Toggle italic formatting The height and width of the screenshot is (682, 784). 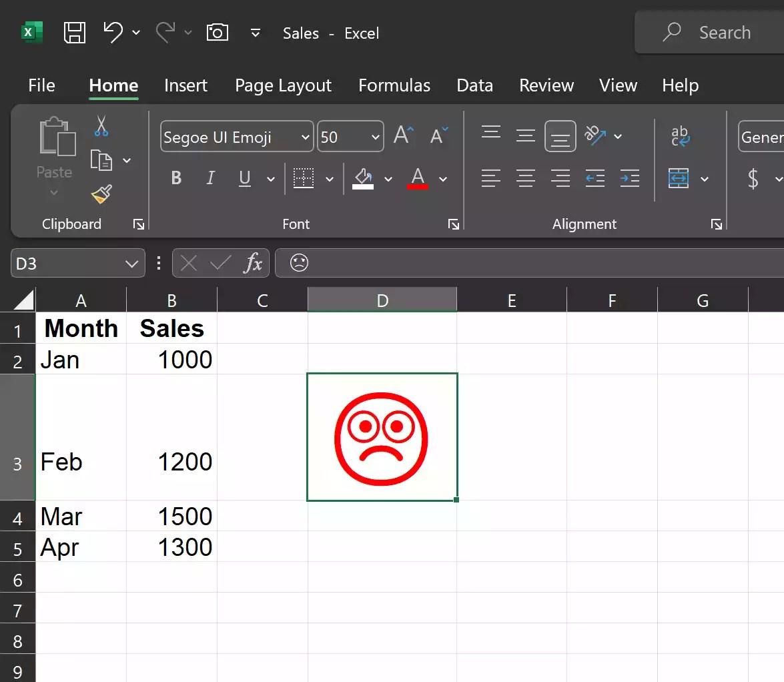click(210, 178)
